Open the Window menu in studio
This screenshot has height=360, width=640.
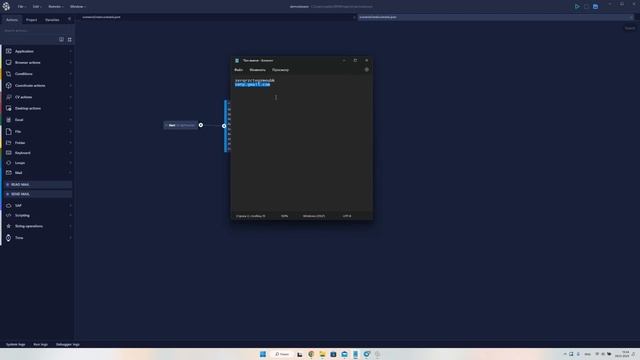[77, 7]
